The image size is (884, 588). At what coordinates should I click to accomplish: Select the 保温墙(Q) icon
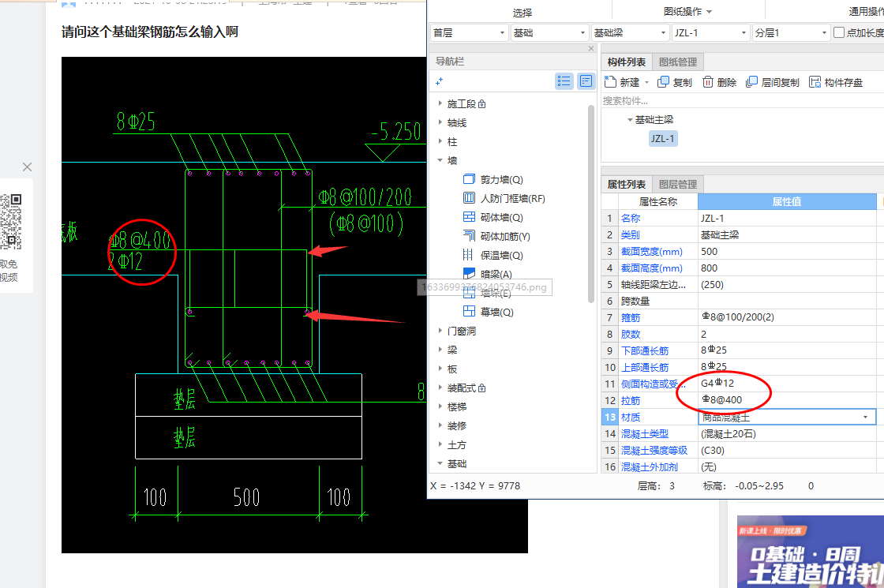468,255
